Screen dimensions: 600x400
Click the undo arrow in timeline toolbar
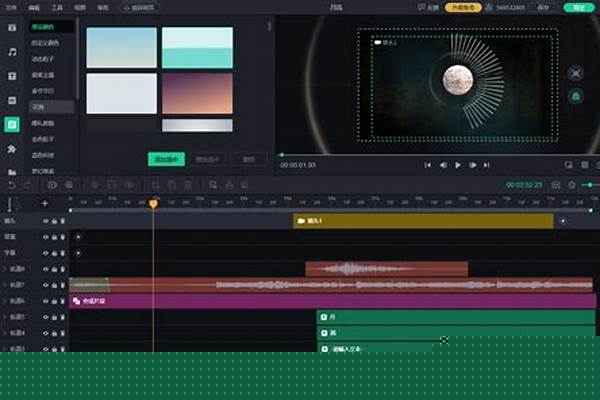[x=12, y=185]
